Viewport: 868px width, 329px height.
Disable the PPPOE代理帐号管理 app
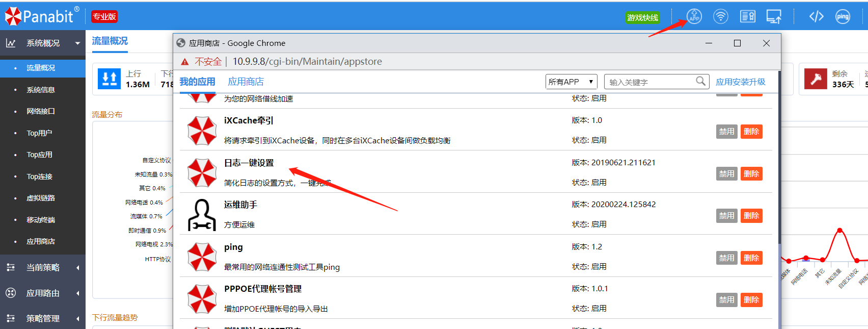click(x=727, y=300)
